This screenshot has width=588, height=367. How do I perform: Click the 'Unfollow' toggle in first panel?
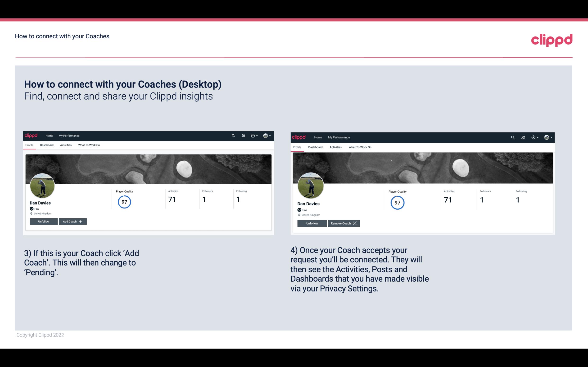point(44,221)
